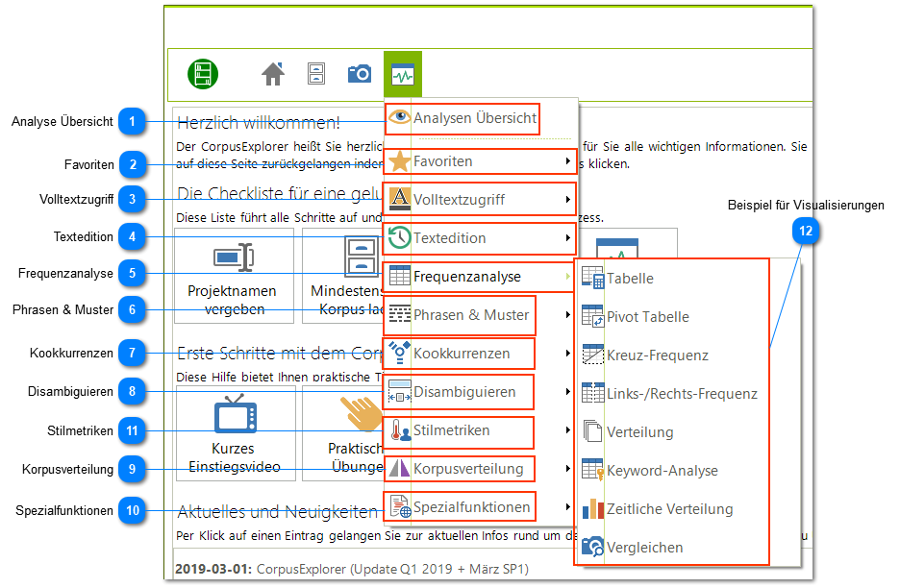The width and height of the screenshot is (900, 588).
Task: Click the Keyword-Analyse key icon
Action: point(593,470)
